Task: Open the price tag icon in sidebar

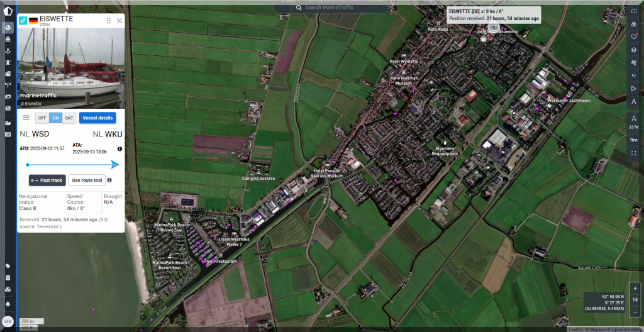Action: point(8,266)
